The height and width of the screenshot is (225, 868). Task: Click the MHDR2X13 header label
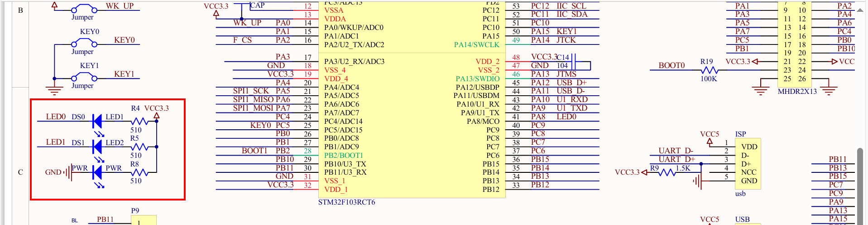[x=797, y=92]
